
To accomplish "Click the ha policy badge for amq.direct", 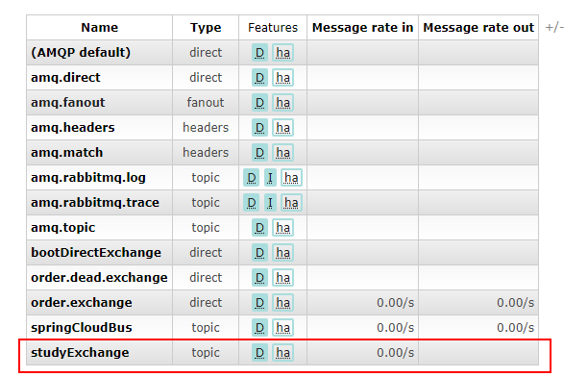I will pos(282,78).
